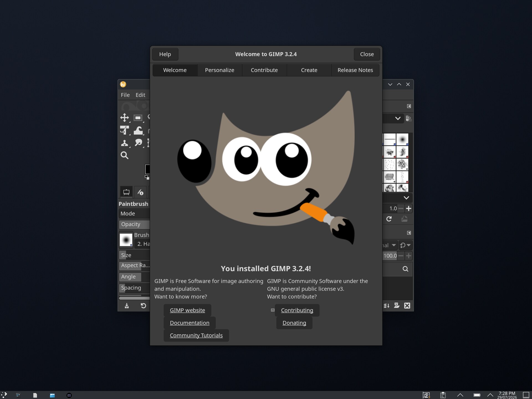Click the Paintbrush brush preview thumbnail

click(126, 240)
